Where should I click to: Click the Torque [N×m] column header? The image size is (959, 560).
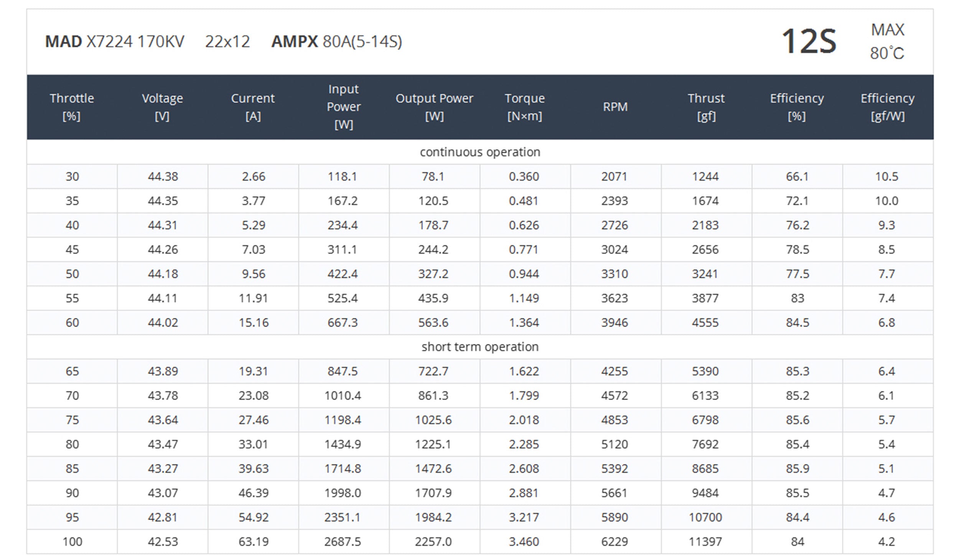tap(524, 107)
